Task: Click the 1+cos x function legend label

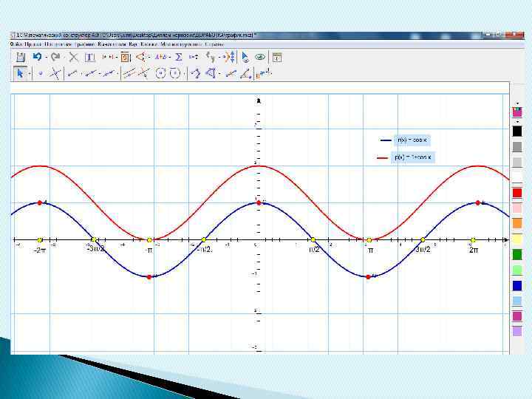Action: [x=413, y=157]
